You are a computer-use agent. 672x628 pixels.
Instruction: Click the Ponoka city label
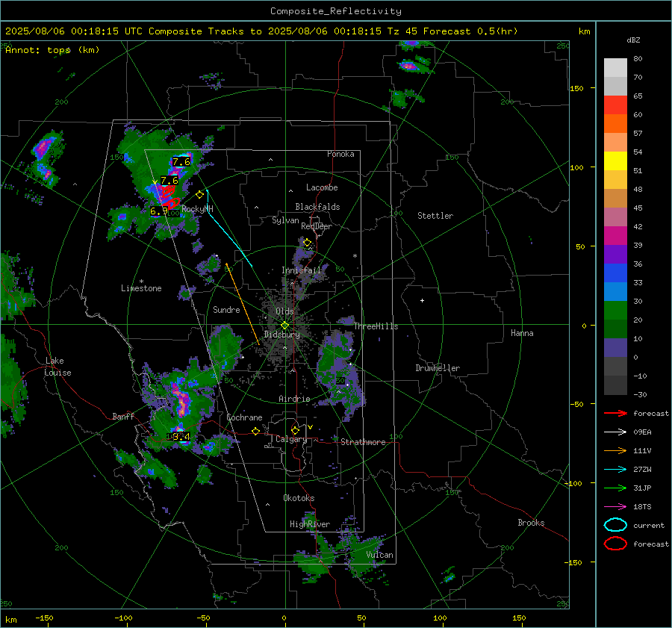point(340,154)
